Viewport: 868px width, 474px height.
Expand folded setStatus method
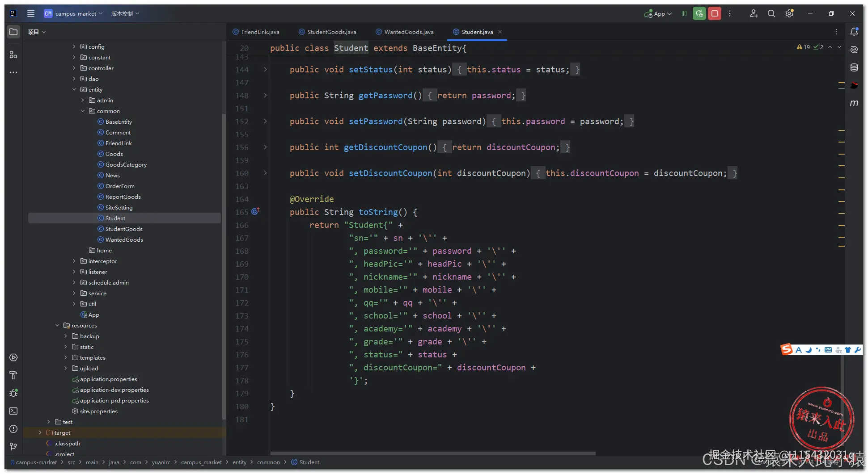(x=265, y=69)
